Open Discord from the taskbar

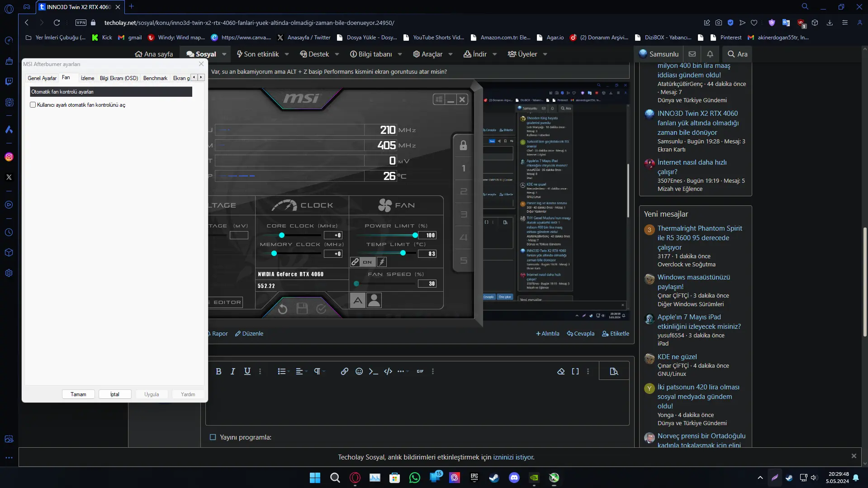(x=514, y=478)
